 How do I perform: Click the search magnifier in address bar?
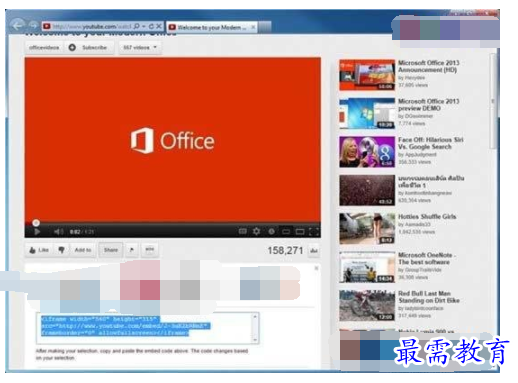point(137,26)
